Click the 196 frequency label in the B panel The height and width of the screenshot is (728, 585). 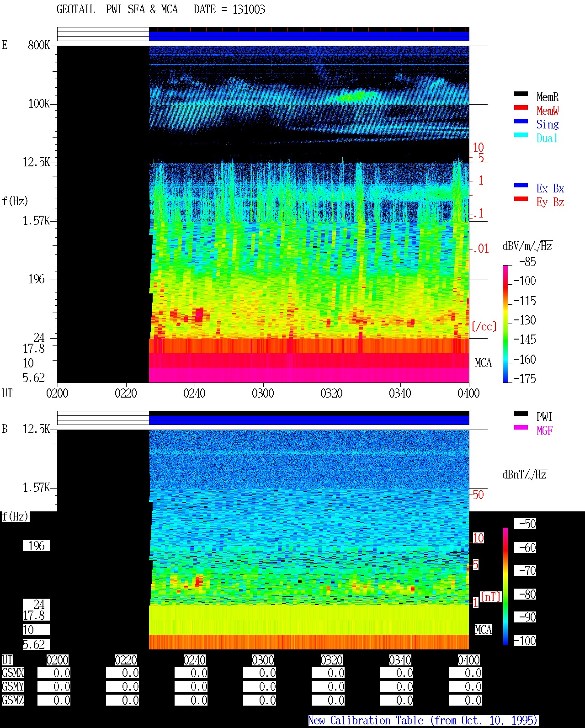click(37, 546)
